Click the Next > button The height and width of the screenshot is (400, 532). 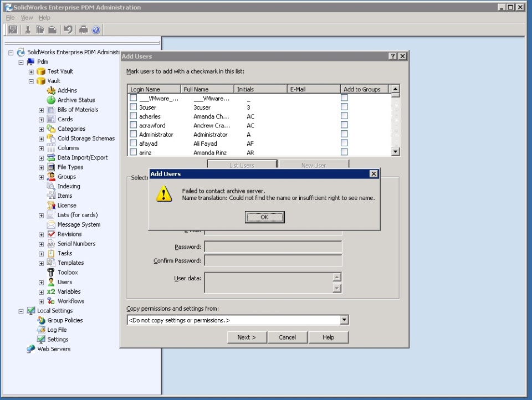pyautogui.click(x=247, y=337)
